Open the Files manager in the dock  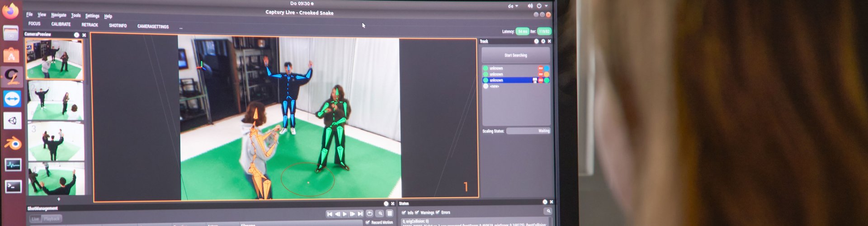coord(11,33)
